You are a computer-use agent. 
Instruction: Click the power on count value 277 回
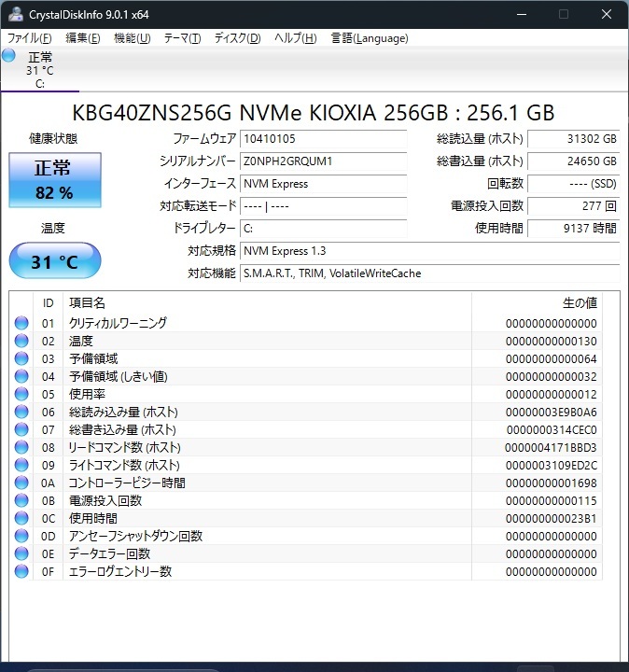[574, 206]
